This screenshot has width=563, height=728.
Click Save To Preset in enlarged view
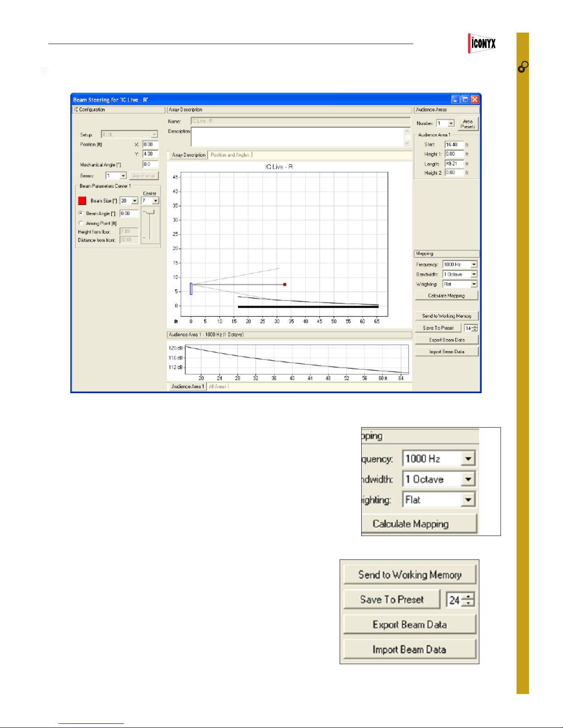click(x=392, y=599)
